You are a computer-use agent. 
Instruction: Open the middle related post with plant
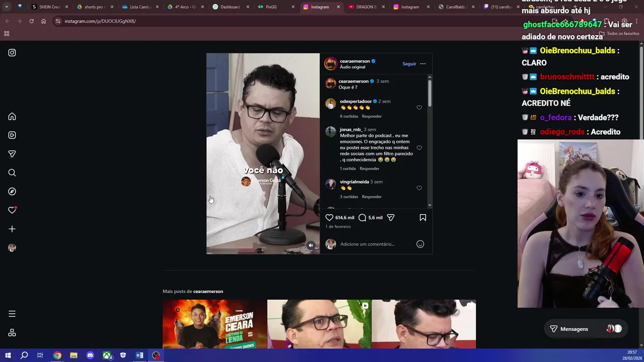tap(319, 324)
